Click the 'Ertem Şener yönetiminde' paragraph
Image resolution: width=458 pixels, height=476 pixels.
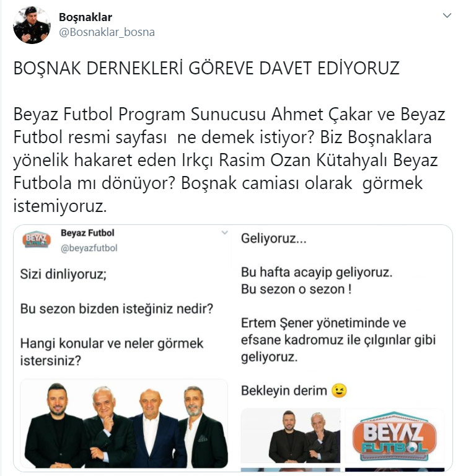click(338, 340)
